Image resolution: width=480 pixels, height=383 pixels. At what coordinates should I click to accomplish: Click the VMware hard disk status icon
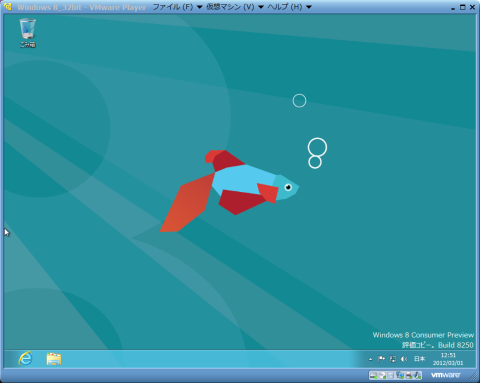coord(373,376)
